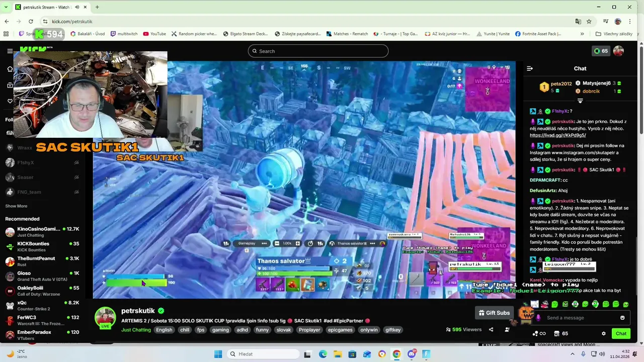The image size is (644, 362).
Task: Click the purple microphone icon in chat input
Action: click(539, 318)
